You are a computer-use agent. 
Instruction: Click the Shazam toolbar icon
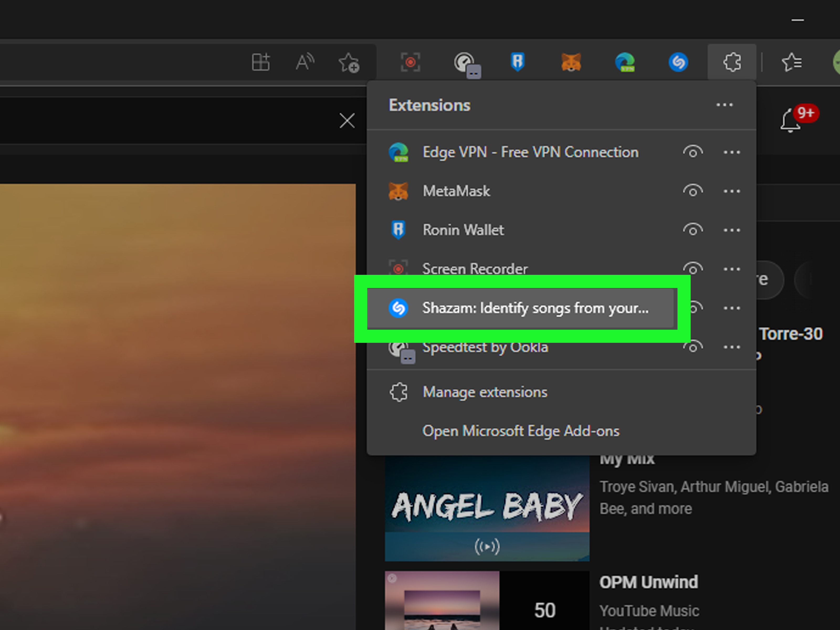(678, 62)
